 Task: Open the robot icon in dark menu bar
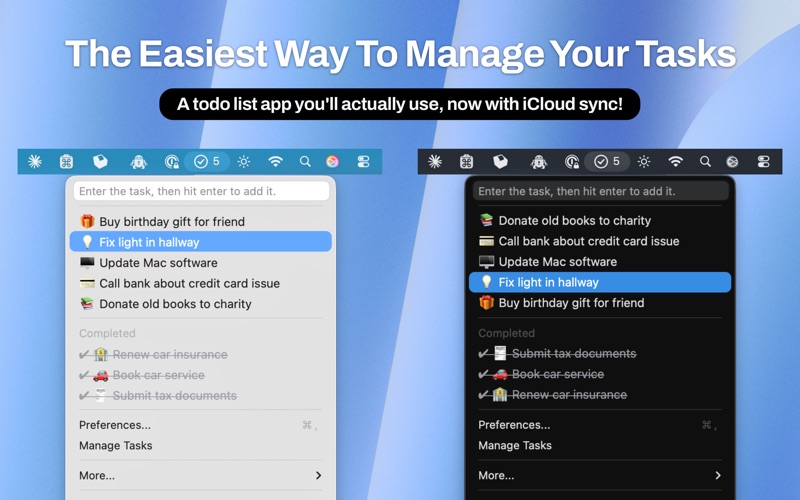click(x=538, y=162)
